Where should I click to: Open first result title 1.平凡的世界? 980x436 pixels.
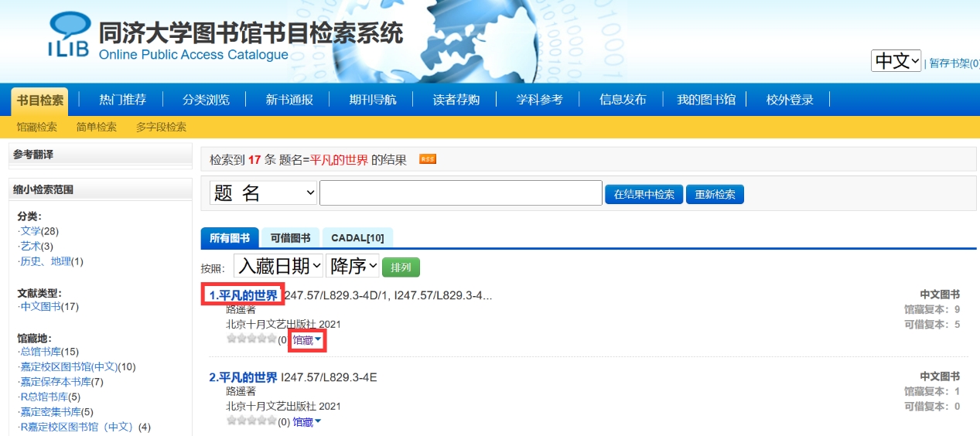243,295
